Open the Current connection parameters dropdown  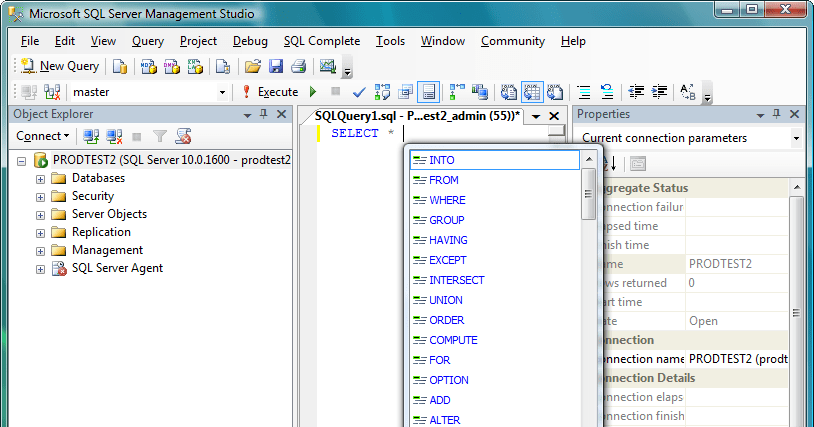pos(796,138)
